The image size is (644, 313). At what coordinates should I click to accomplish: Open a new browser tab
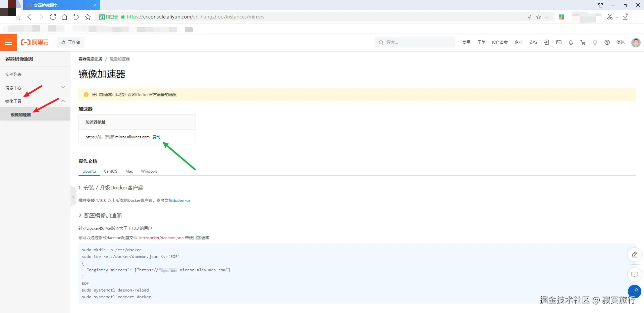[x=106, y=5]
